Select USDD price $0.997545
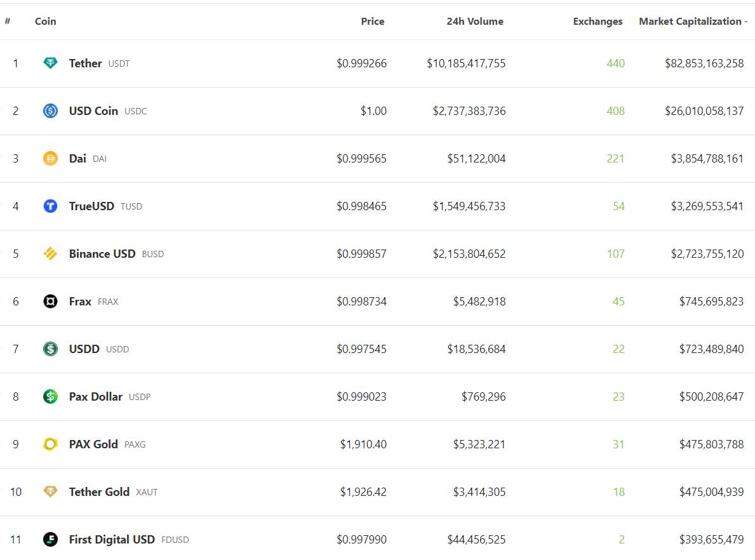The image size is (755, 560). click(361, 349)
